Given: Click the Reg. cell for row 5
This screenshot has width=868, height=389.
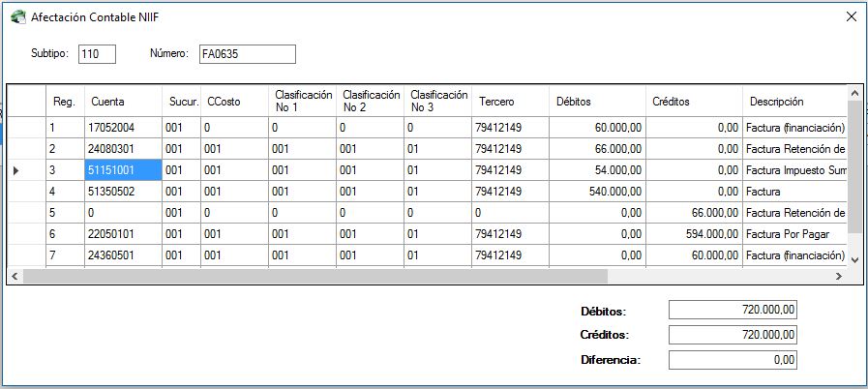Looking at the screenshot, I should 66,213.
